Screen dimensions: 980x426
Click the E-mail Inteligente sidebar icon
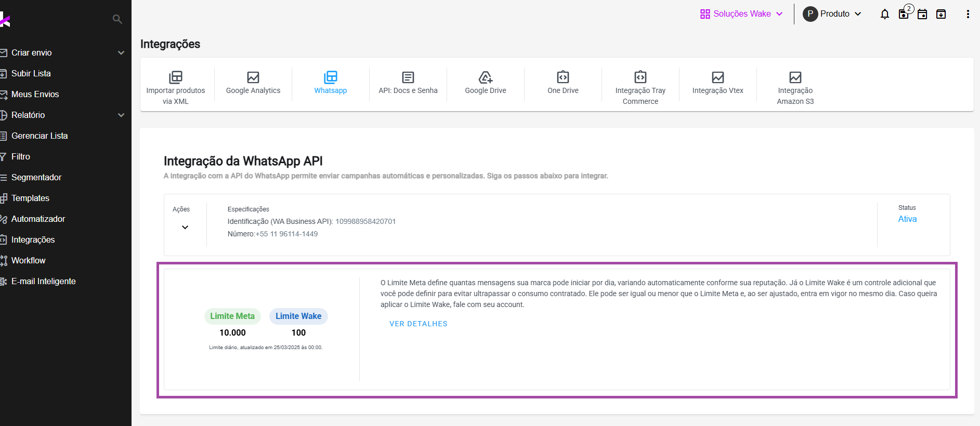[x=3, y=282]
